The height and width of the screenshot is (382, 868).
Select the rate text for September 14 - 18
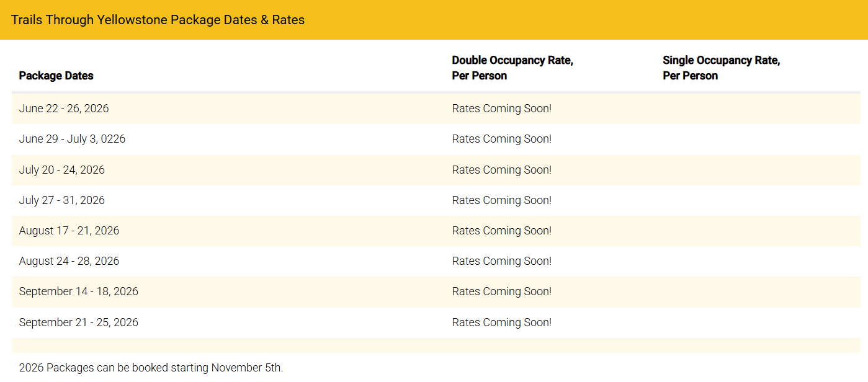[501, 291]
